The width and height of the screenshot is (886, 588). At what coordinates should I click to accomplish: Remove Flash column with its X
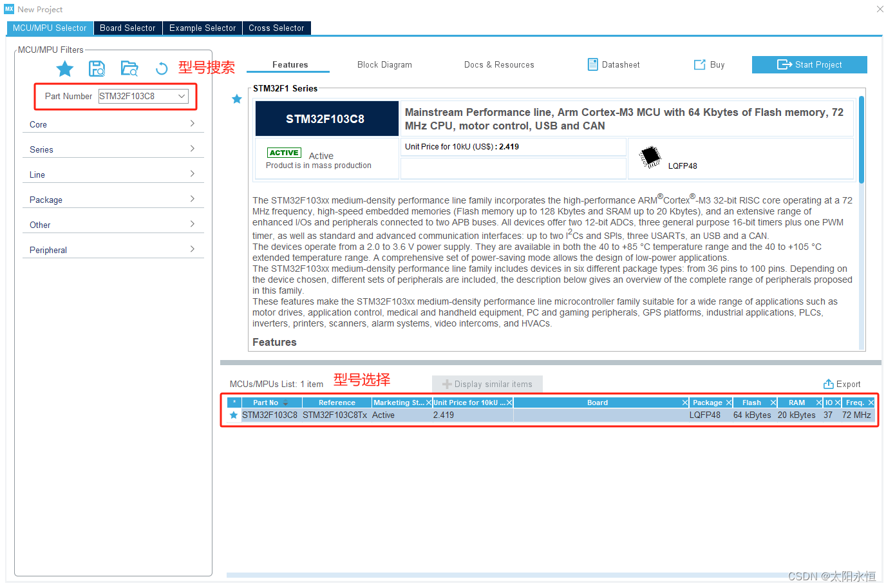tap(773, 403)
